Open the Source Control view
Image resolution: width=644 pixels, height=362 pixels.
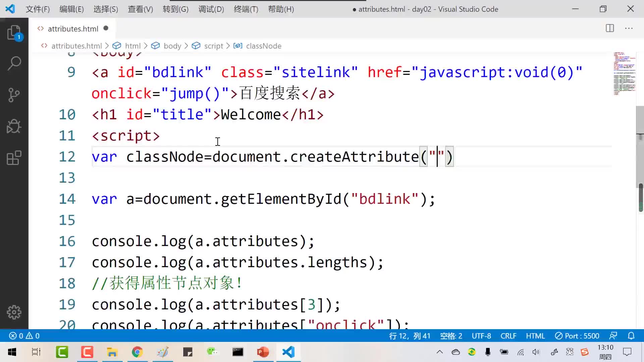(14, 95)
